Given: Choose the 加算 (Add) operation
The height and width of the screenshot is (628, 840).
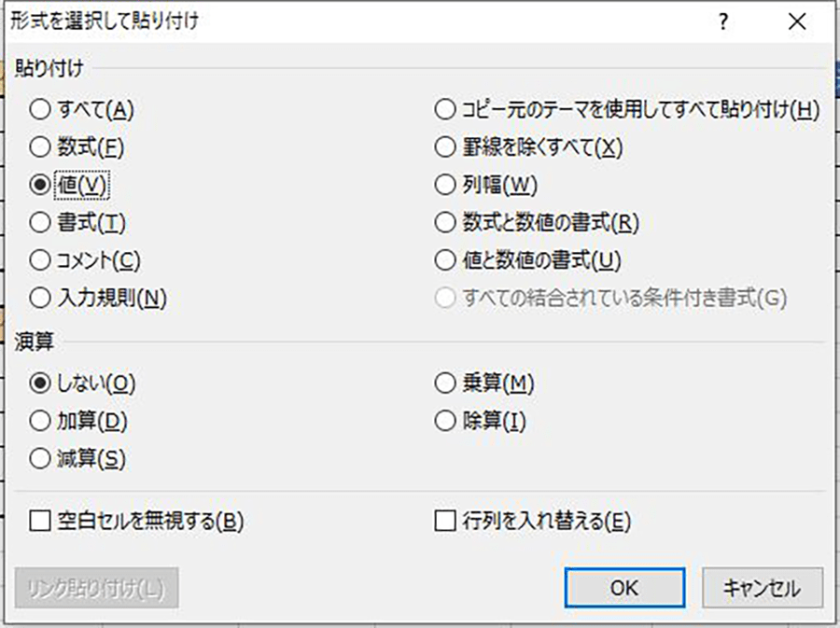Looking at the screenshot, I should (40, 420).
